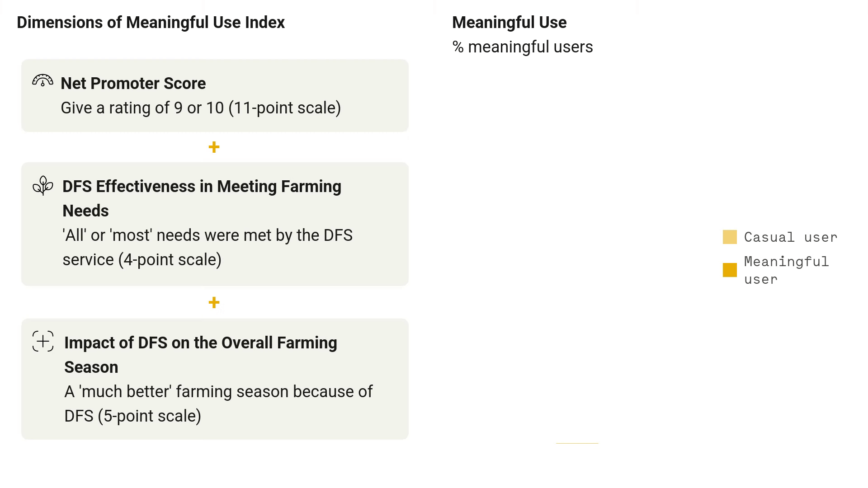This screenshot has height=488, width=868.
Task: Click the Meaningful Use chart title
Action: tap(509, 23)
